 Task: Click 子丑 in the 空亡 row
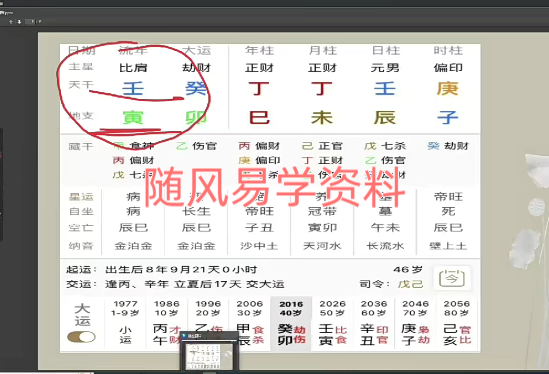point(259,228)
